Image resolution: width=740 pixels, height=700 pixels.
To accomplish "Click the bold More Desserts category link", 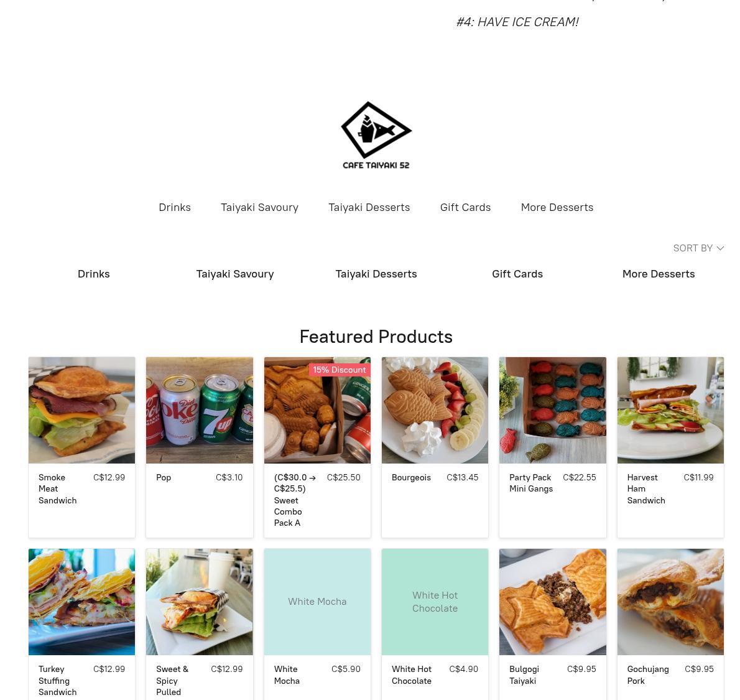I will coord(659,274).
